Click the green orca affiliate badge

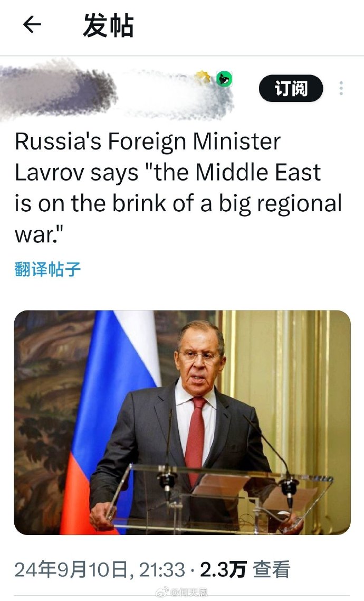tap(224, 79)
